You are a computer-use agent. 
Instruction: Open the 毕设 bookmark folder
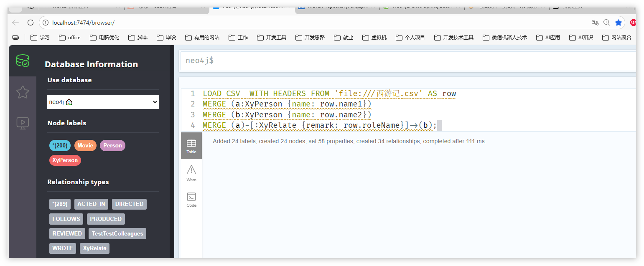(166, 37)
